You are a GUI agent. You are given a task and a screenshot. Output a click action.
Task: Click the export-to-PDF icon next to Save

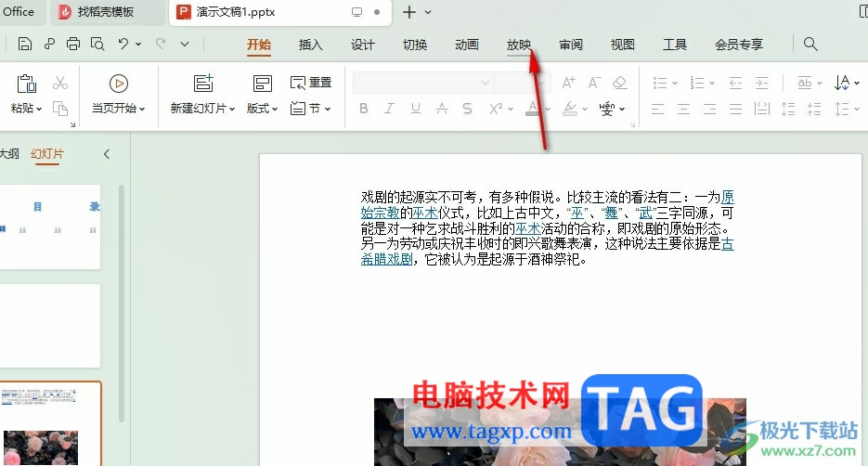tap(49, 44)
